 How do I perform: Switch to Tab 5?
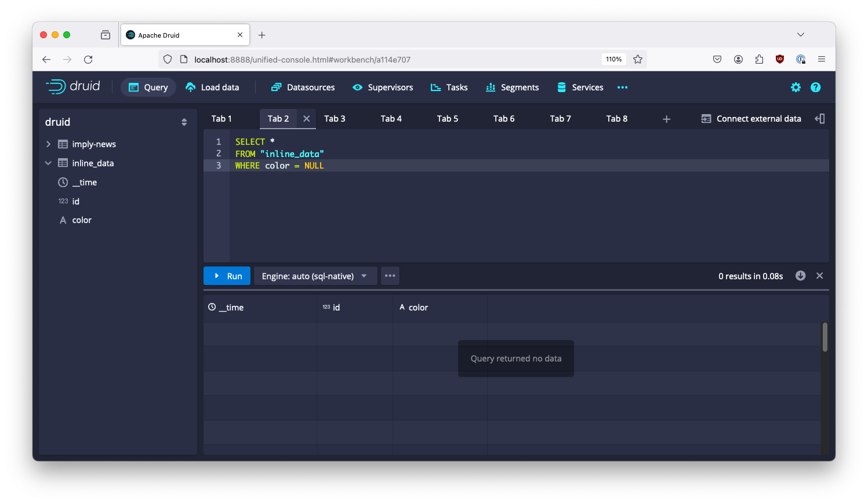pos(447,119)
